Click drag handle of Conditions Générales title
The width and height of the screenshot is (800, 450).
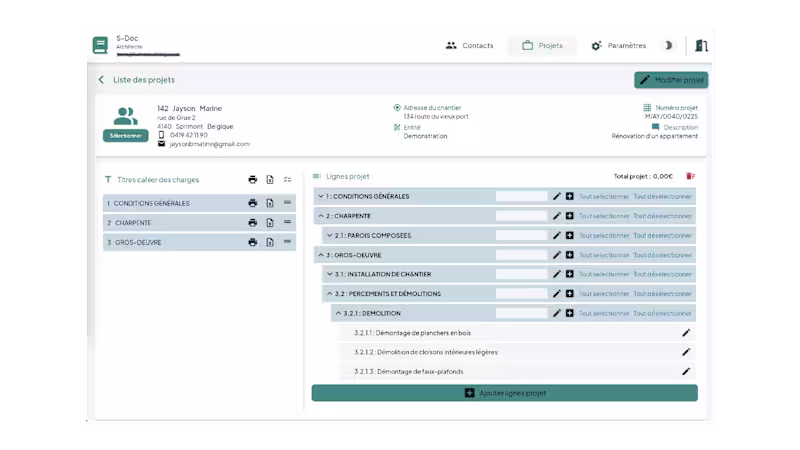[x=287, y=203]
